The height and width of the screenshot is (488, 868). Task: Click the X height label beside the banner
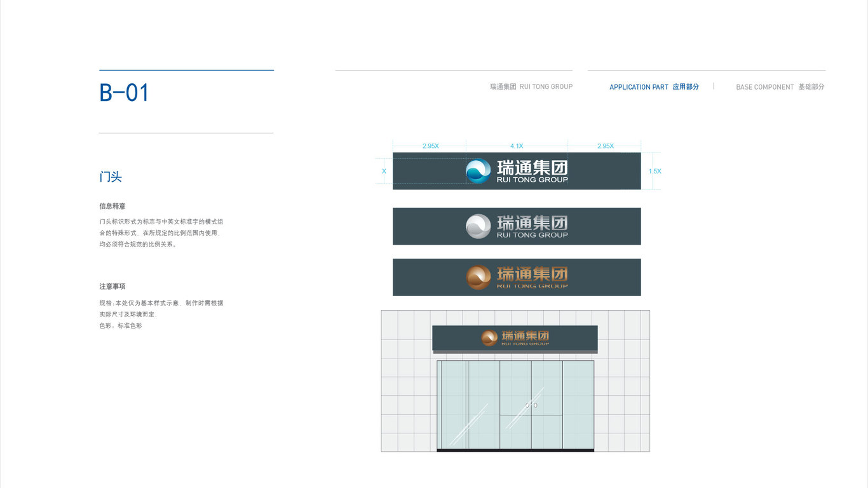tap(384, 172)
